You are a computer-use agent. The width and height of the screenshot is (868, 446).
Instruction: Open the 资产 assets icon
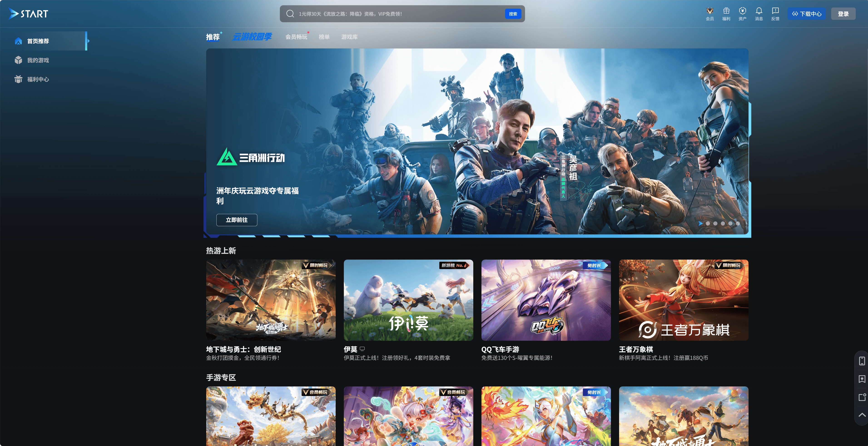tap(742, 14)
